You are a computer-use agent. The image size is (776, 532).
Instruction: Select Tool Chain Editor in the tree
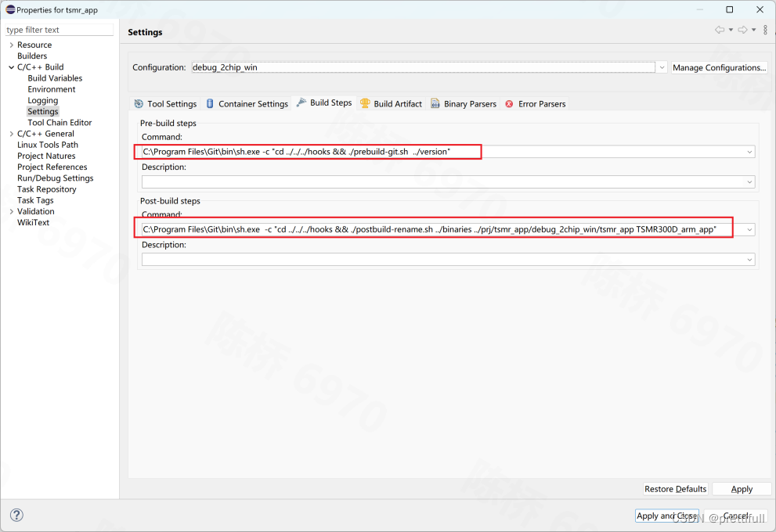(x=60, y=123)
